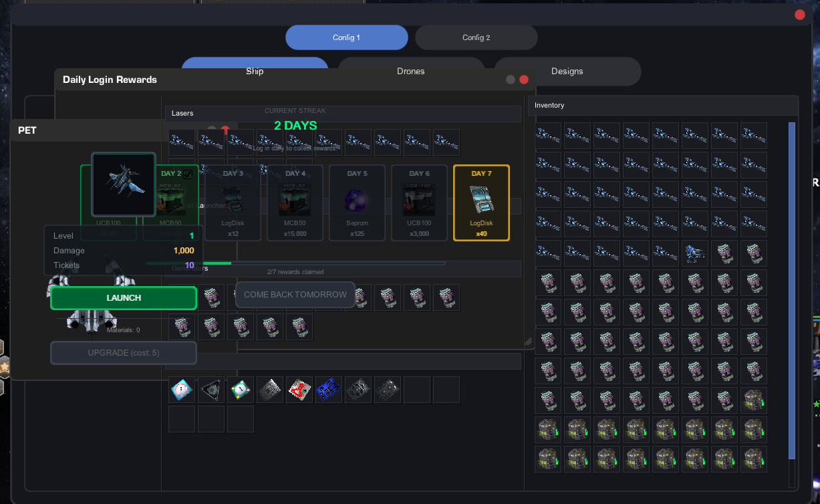The image size is (820, 504).
Task: Click the 'Materials: 0' label
Action: pyautogui.click(x=124, y=330)
